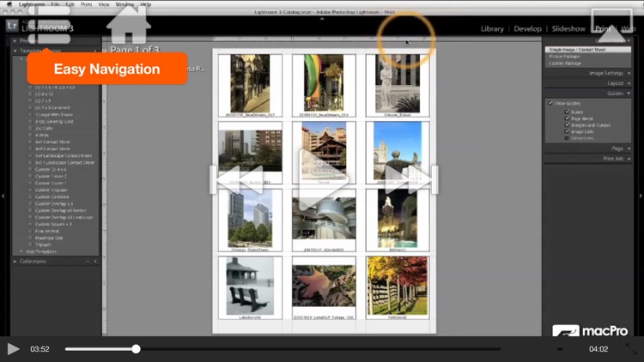The width and height of the screenshot is (644, 362).
Task: Choose the 4x5 Contact Sheet template
Action: 52,142
